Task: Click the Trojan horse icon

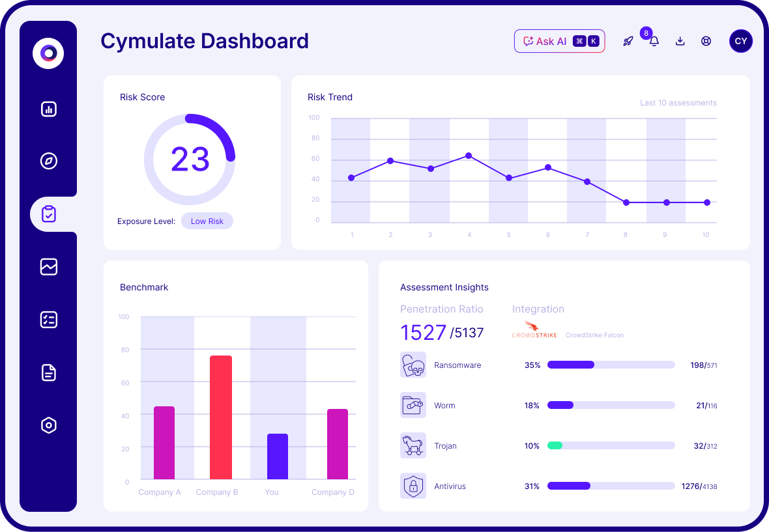Action: pos(413,445)
